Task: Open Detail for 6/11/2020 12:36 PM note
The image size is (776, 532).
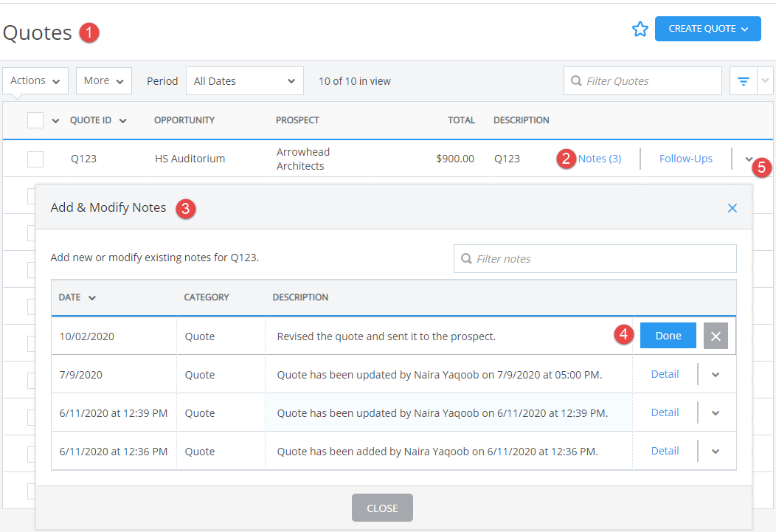Action: click(x=665, y=451)
